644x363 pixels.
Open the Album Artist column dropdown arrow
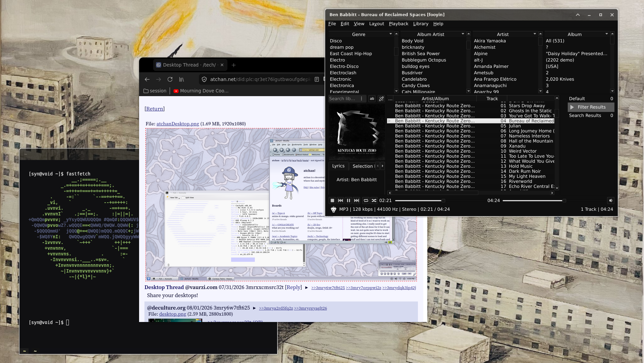click(463, 34)
